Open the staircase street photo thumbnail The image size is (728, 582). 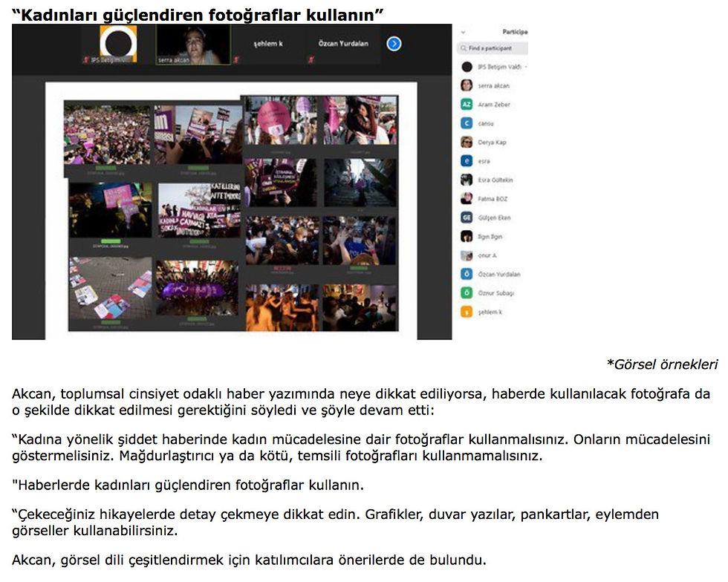[360, 183]
